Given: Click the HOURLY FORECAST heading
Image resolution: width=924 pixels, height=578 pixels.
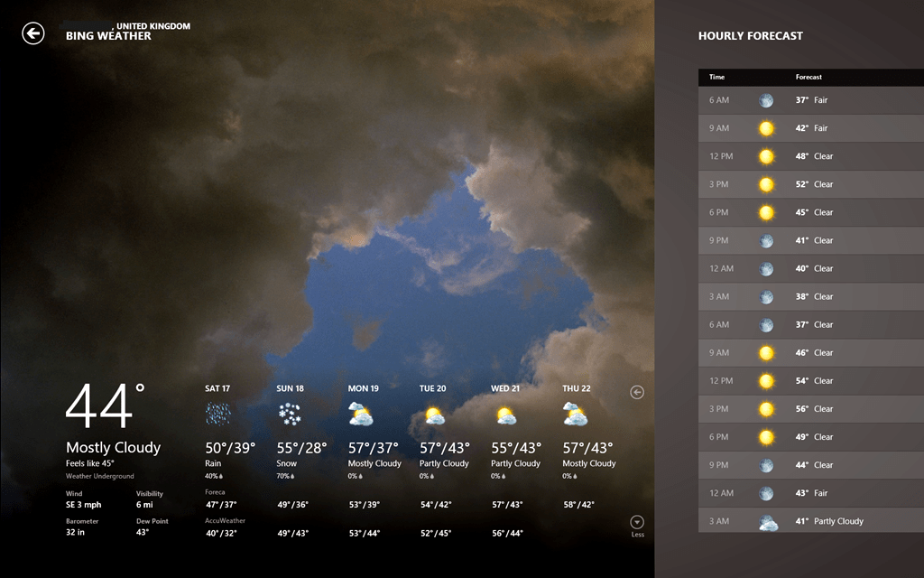Looking at the screenshot, I should pos(750,36).
